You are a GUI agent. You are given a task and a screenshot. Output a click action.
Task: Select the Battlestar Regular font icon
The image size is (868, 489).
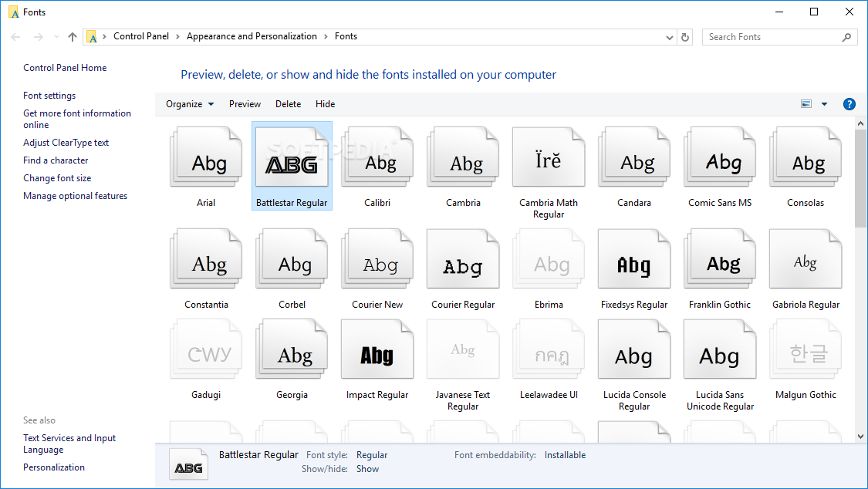(x=292, y=157)
